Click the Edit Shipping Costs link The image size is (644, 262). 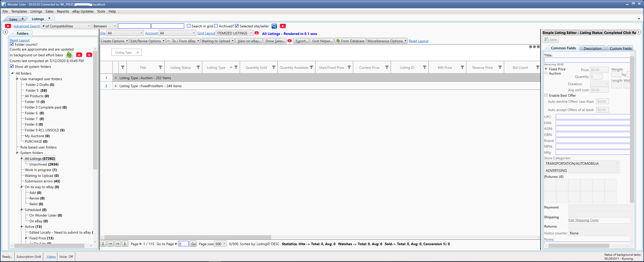coord(583,220)
